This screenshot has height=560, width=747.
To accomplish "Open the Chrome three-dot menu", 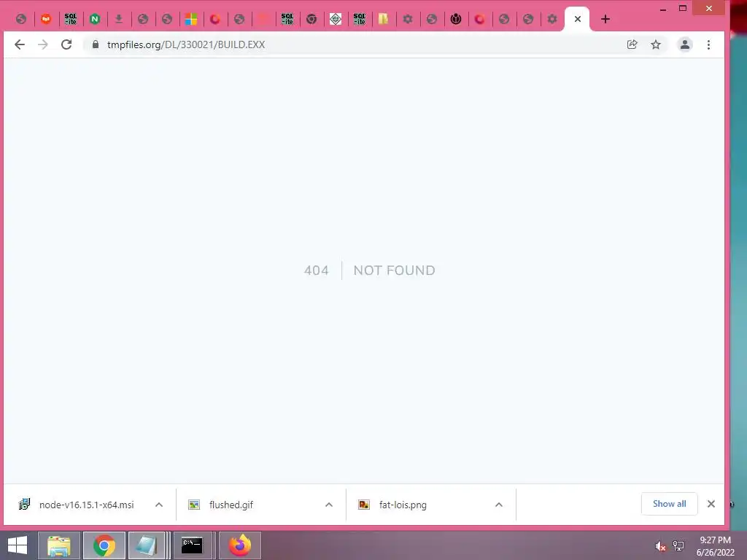I will pyautogui.click(x=708, y=44).
